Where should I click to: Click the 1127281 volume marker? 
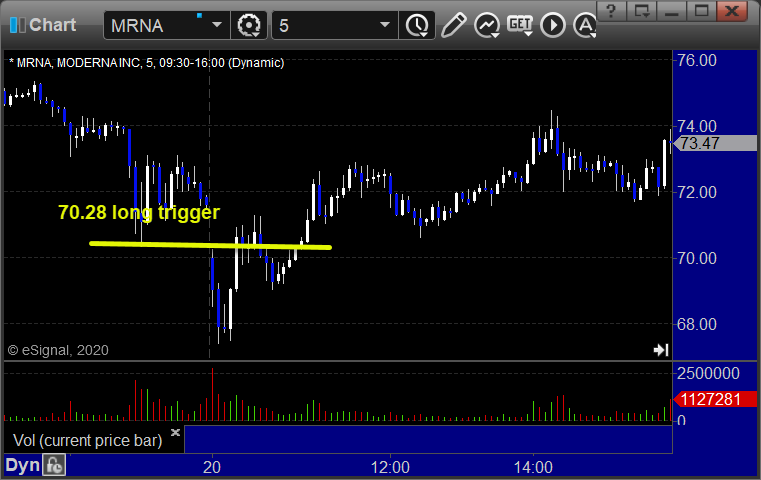(715, 399)
